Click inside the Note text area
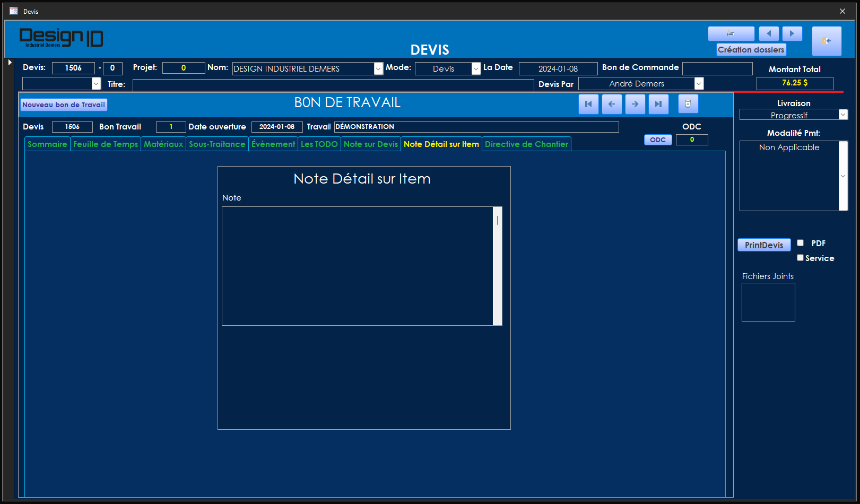The height and width of the screenshot is (504, 860). point(357,266)
